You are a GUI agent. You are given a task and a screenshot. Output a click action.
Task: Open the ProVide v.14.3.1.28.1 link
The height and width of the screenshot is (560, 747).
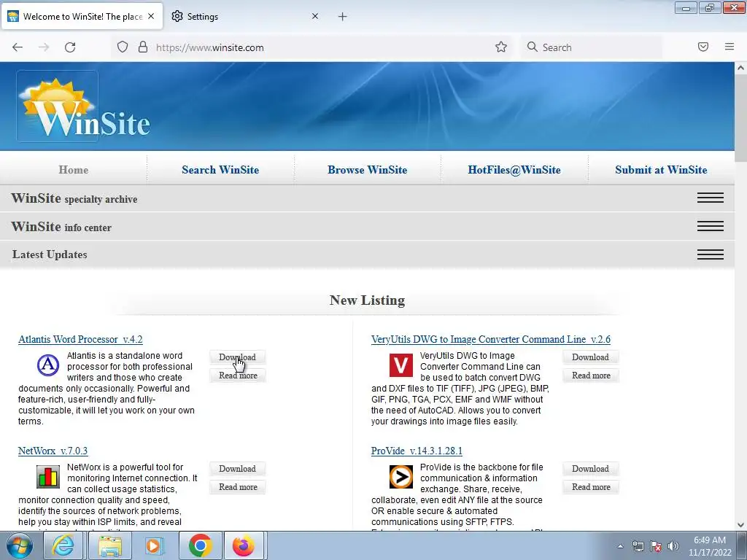pyautogui.click(x=417, y=451)
